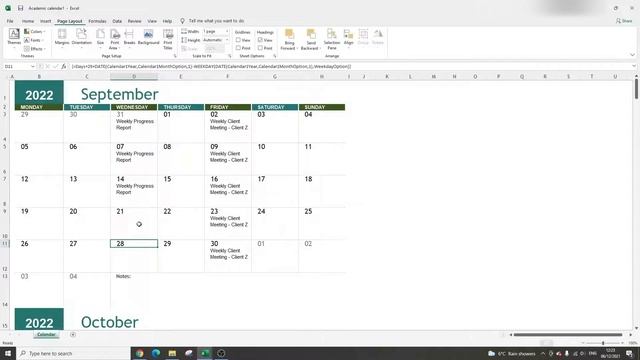Open the File menu
This screenshot has width=640, height=360.
(10, 21)
